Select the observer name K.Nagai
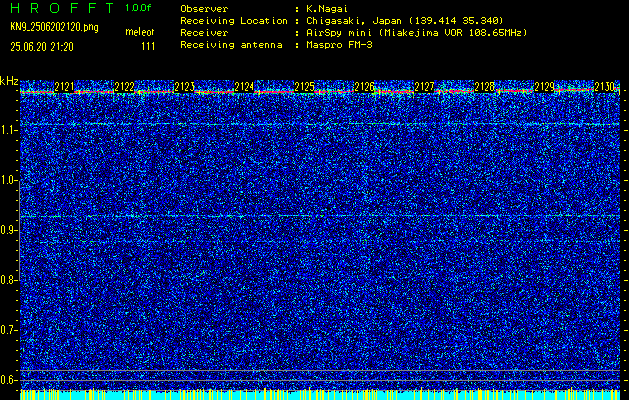Screen dimensions: 629x400 [325, 9]
